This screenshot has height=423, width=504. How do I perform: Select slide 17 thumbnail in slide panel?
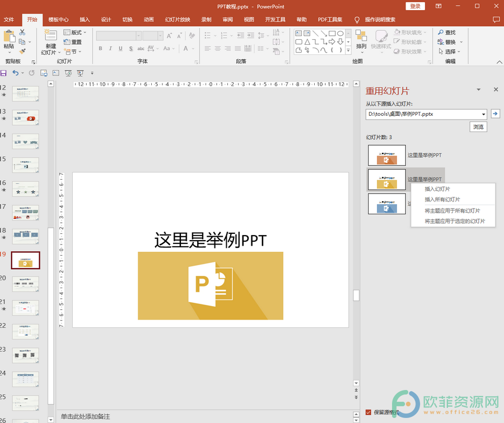25,213
